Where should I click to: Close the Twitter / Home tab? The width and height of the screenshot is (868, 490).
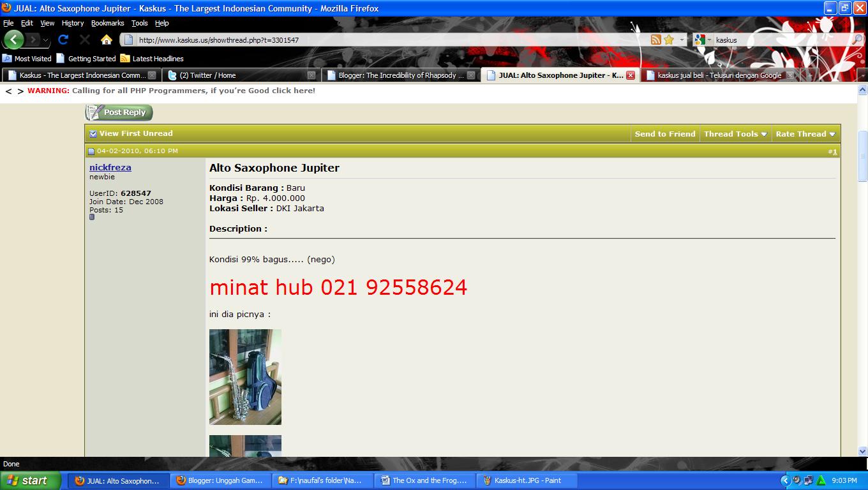311,75
